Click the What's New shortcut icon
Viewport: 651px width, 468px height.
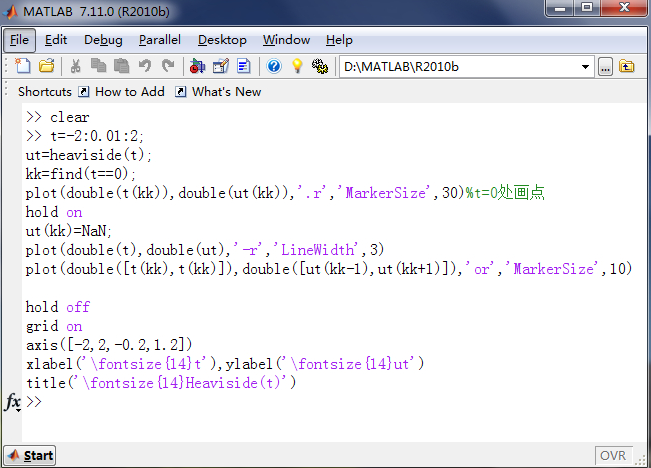pyautogui.click(x=180, y=92)
